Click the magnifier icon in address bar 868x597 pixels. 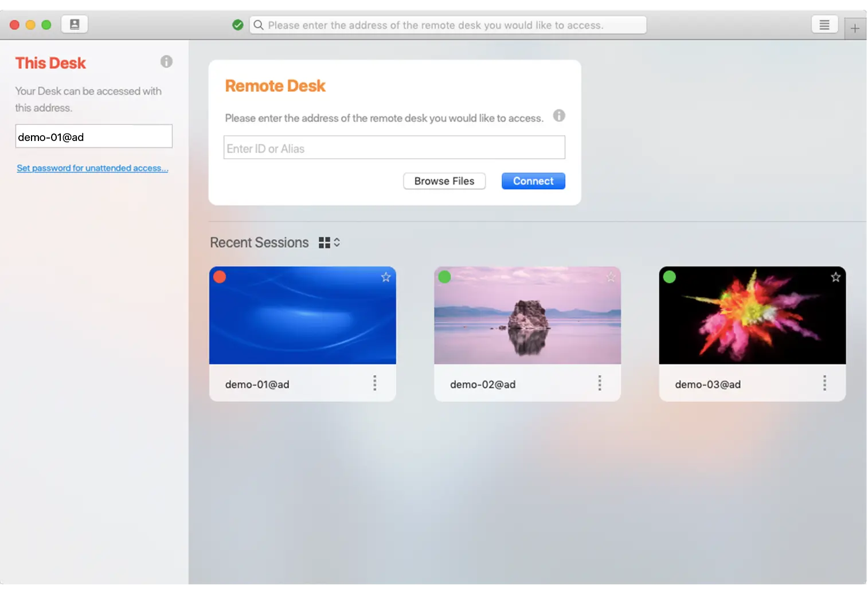(259, 25)
